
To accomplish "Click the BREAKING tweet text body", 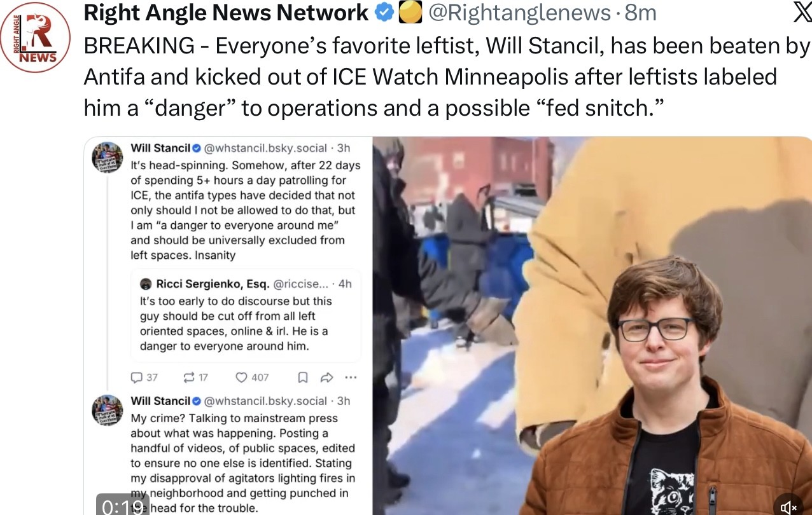I will (x=447, y=76).
